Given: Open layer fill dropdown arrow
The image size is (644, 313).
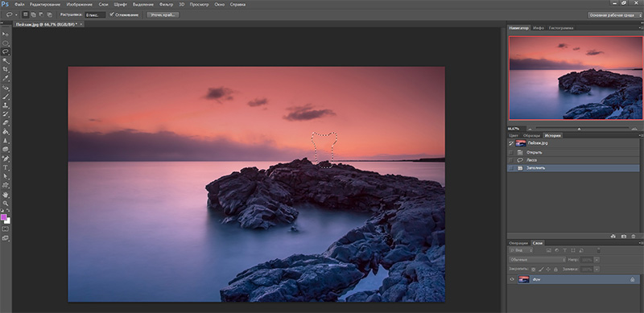Looking at the screenshot, I should coord(597,270).
